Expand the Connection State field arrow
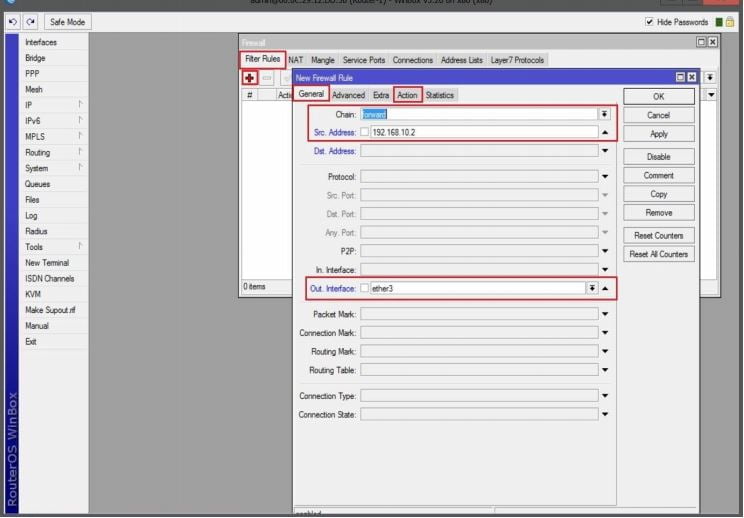The image size is (744, 518). 605,414
